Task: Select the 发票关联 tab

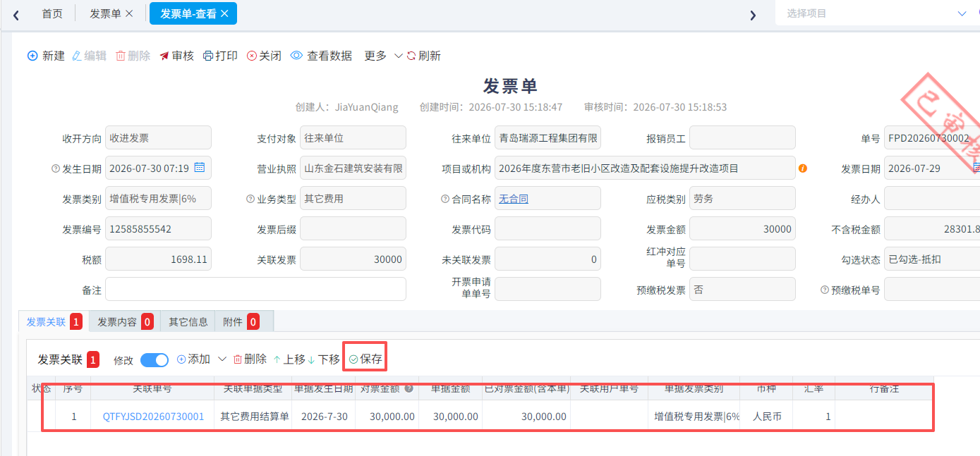Action: (x=54, y=322)
